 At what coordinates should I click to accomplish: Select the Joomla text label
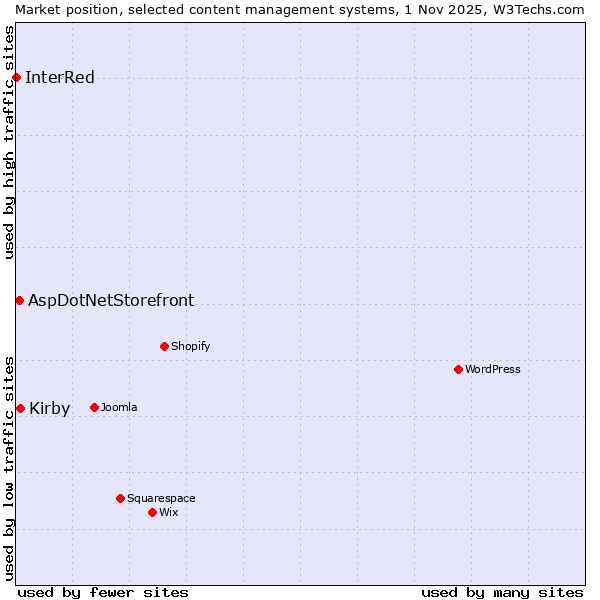[x=119, y=407]
